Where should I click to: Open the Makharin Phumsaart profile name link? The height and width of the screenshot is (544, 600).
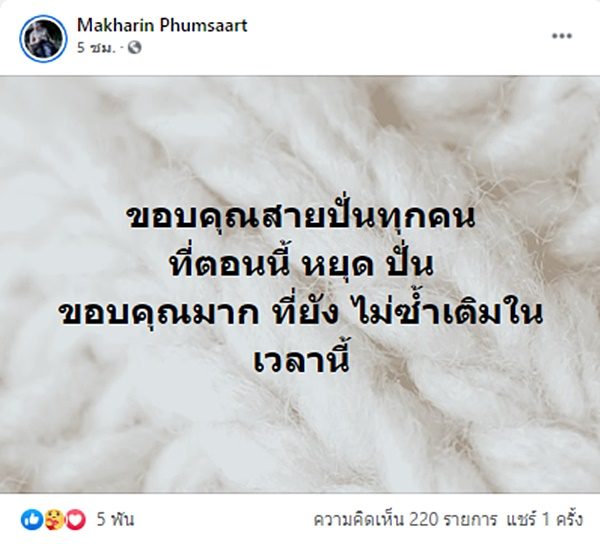[x=162, y=25]
